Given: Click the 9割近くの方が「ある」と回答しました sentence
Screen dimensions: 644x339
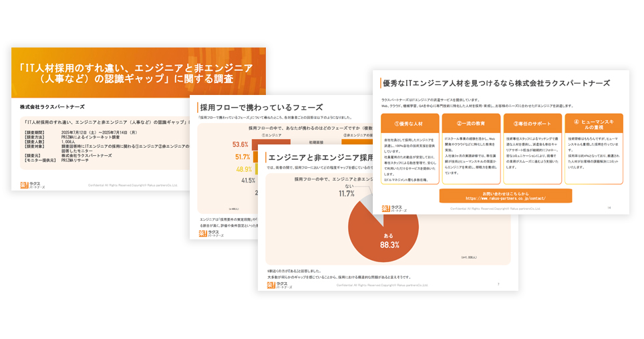Looking at the screenshot, I should [x=294, y=271].
